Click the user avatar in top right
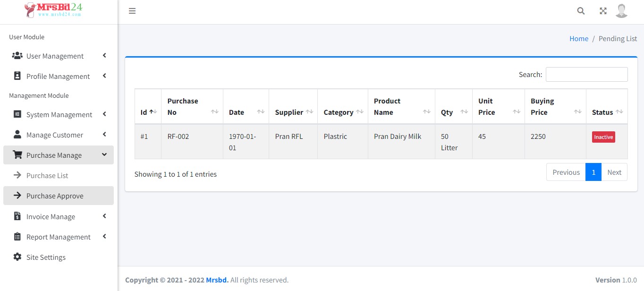The image size is (644, 291). click(x=621, y=10)
